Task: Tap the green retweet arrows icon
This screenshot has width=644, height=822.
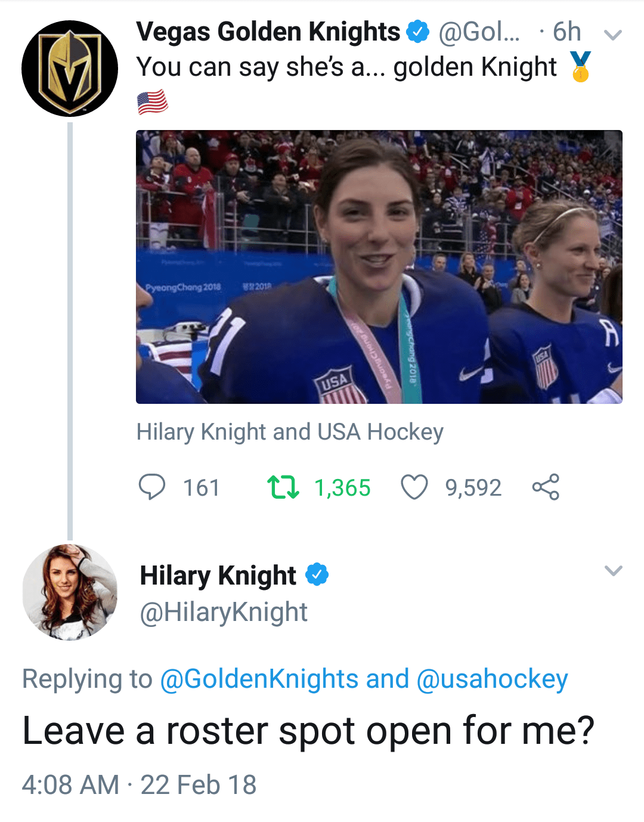Action: tap(283, 487)
